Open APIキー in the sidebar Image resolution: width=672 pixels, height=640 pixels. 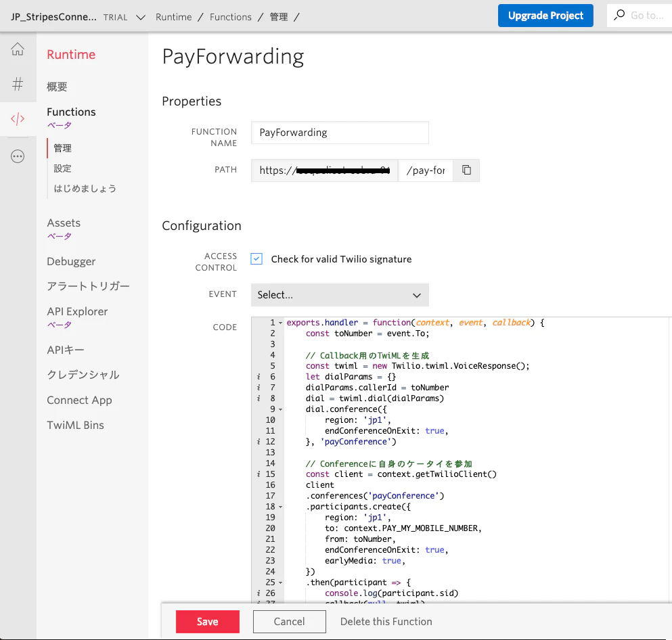66,350
